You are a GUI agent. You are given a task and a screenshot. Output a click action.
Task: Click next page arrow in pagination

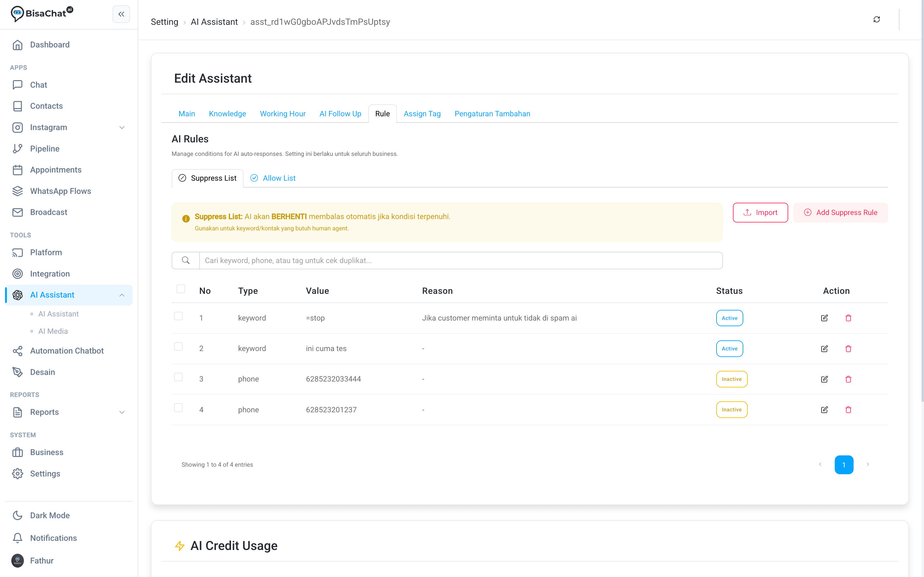pyautogui.click(x=867, y=464)
